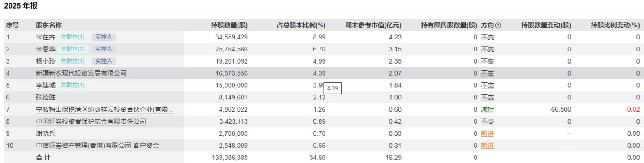This screenshot has height=163, width=644.
Task: Click 新进 link for 中信证券资产管理 row
Action: click(488, 146)
